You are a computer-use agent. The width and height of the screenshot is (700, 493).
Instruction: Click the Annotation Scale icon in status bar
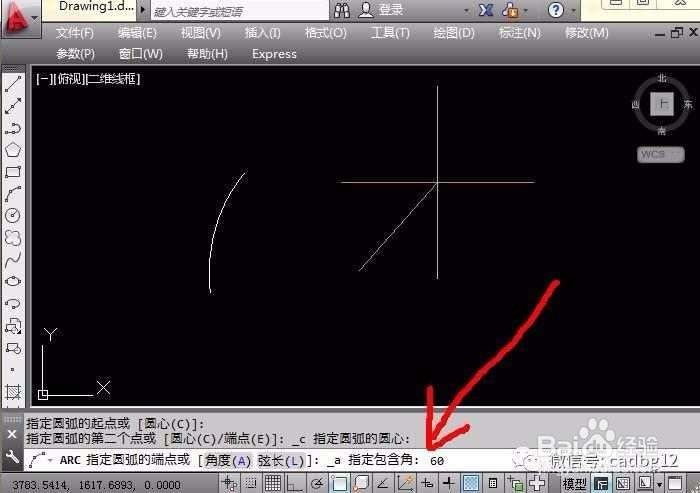click(x=644, y=484)
